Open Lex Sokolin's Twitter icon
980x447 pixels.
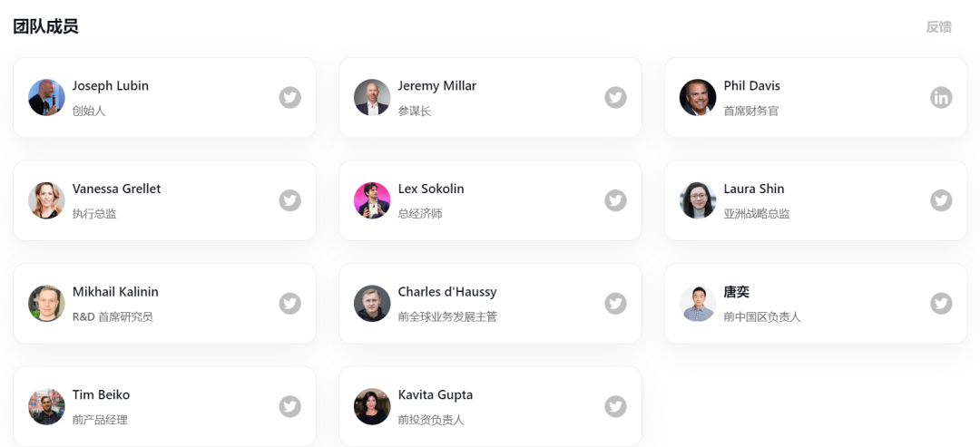point(615,200)
